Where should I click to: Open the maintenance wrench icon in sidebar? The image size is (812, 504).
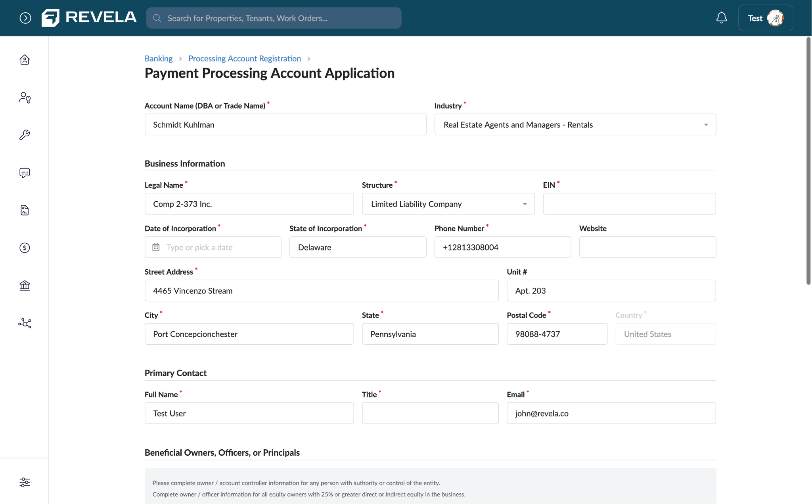tap(25, 135)
